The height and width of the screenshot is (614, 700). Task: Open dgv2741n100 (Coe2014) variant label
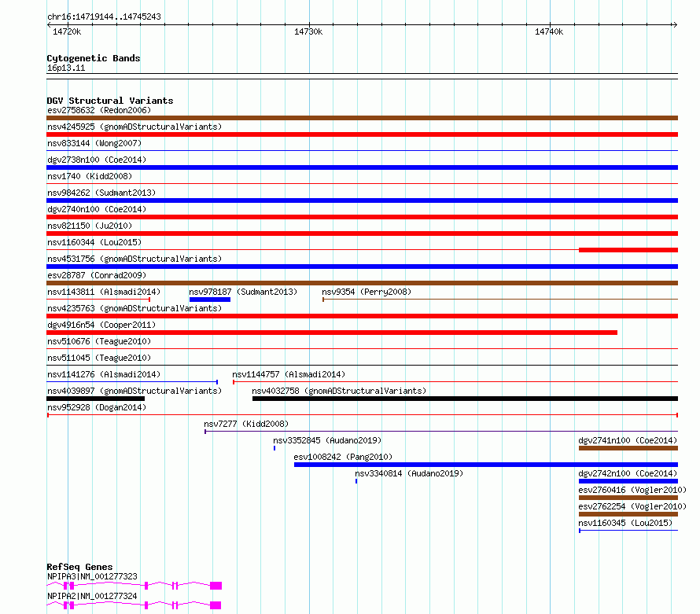pyautogui.click(x=628, y=440)
